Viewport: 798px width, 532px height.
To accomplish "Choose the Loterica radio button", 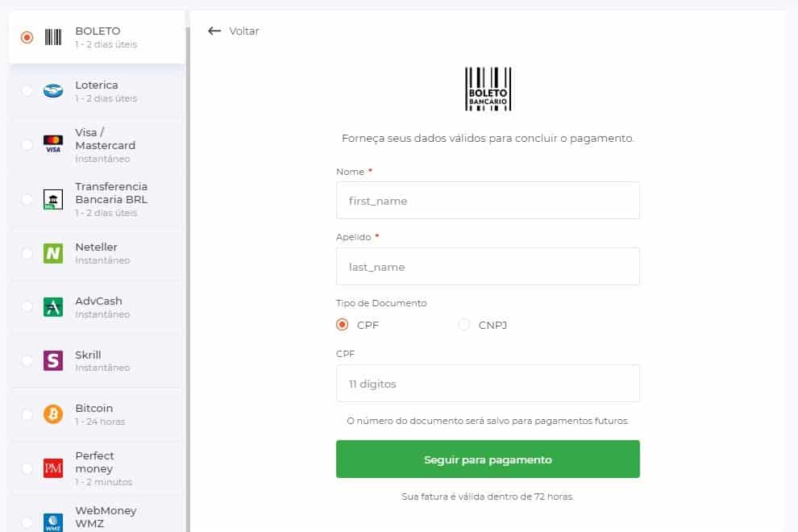I will pos(27,90).
